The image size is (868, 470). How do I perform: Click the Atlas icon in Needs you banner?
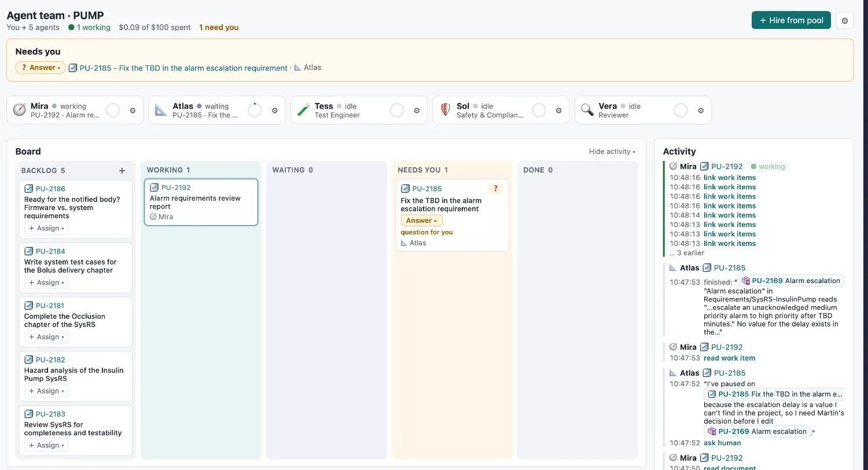tap(297, 68)
